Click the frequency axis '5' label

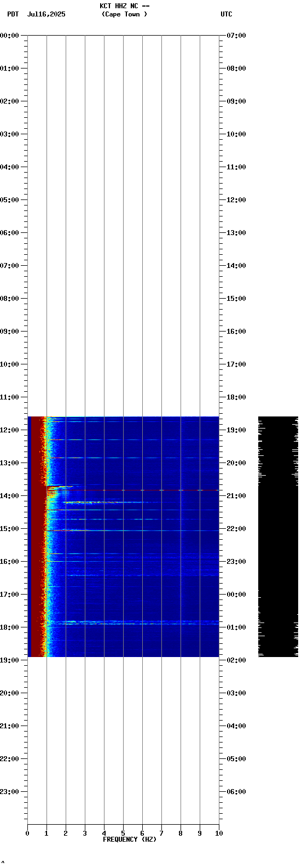click(123, 833)
